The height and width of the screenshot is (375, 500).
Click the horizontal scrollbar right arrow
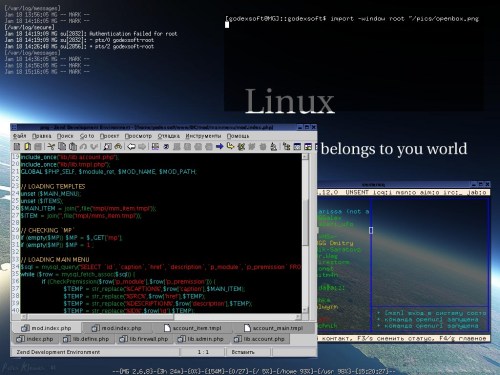(298, 317)
